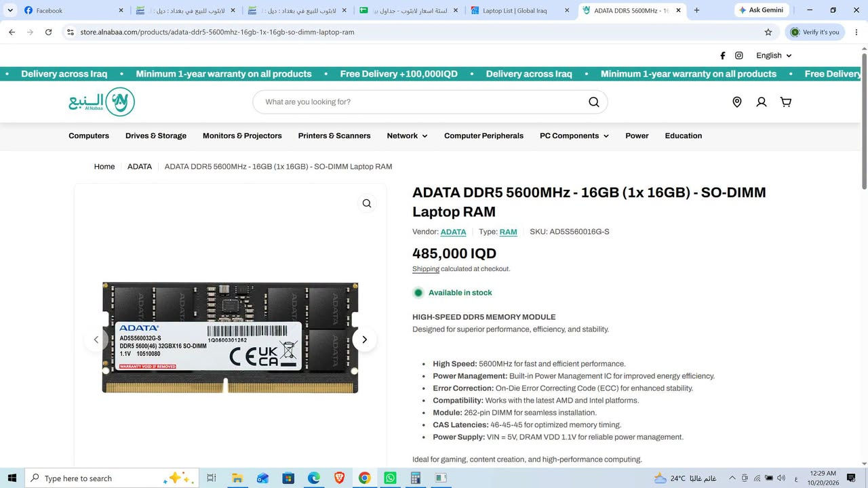Image resolution: width=868 pixels, height=488 pixels.
Task: Bookmark this page with star icon
Action: 768,32
